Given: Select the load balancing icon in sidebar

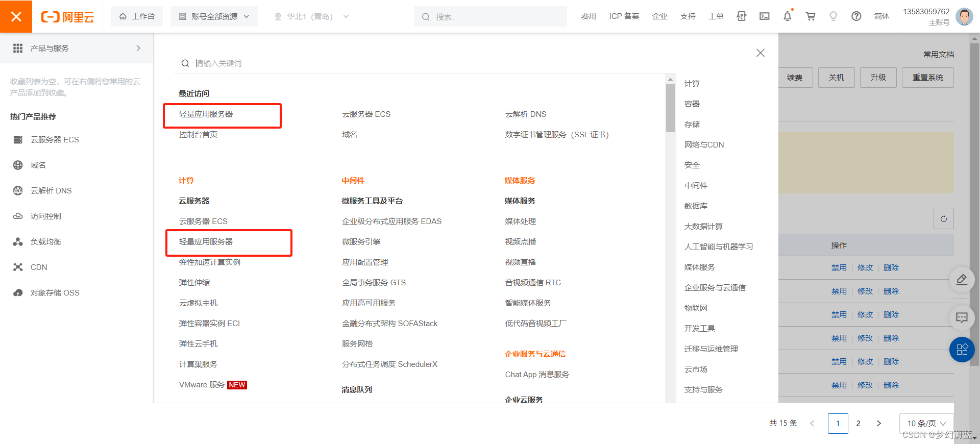Looking at the screenshot, I should tap(18, 241).
